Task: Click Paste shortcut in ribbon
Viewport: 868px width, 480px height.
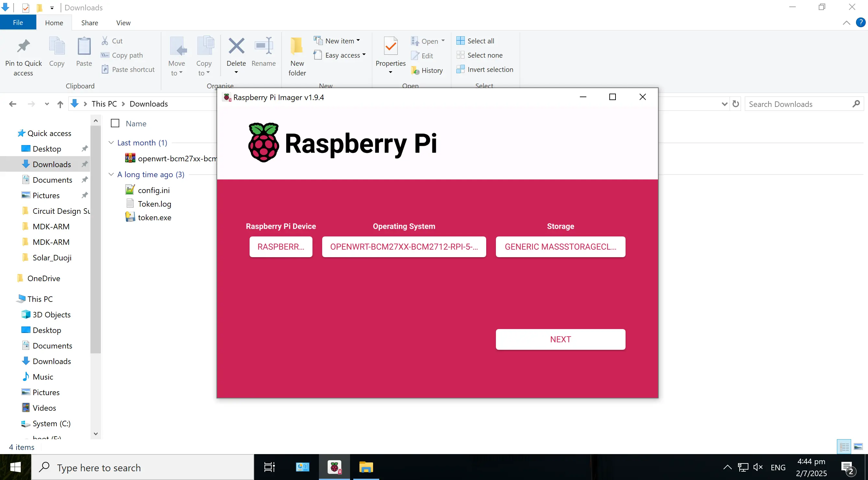Action: tap(128, 69)
